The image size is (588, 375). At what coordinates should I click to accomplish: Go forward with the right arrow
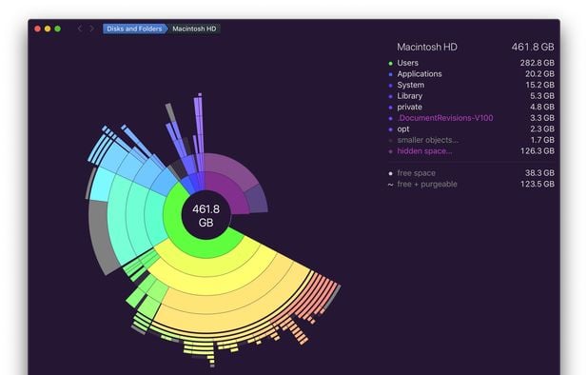91,29
